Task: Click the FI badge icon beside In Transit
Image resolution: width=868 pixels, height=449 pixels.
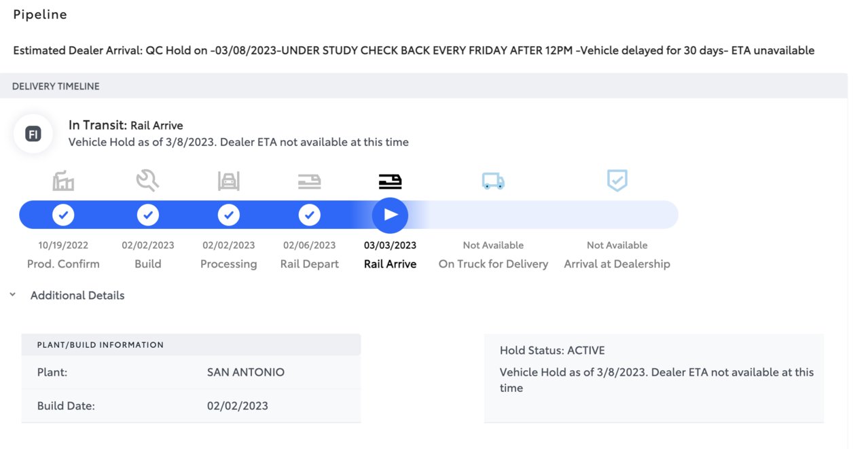Action: 33,134
